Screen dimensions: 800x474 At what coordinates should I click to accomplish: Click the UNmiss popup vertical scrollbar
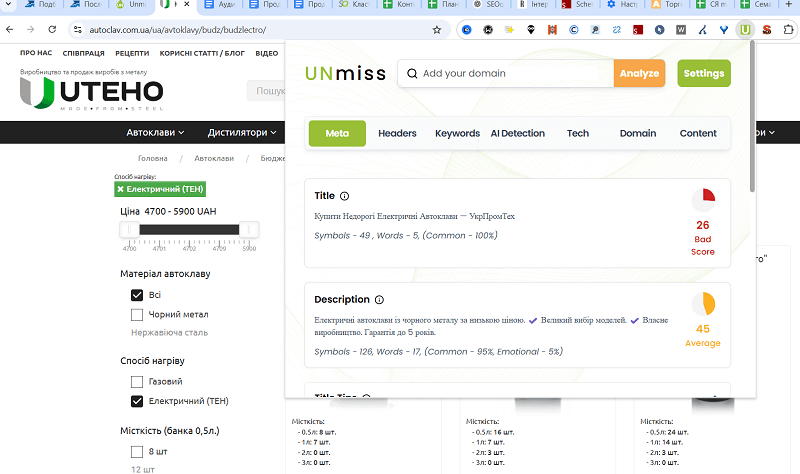[752, 116]
